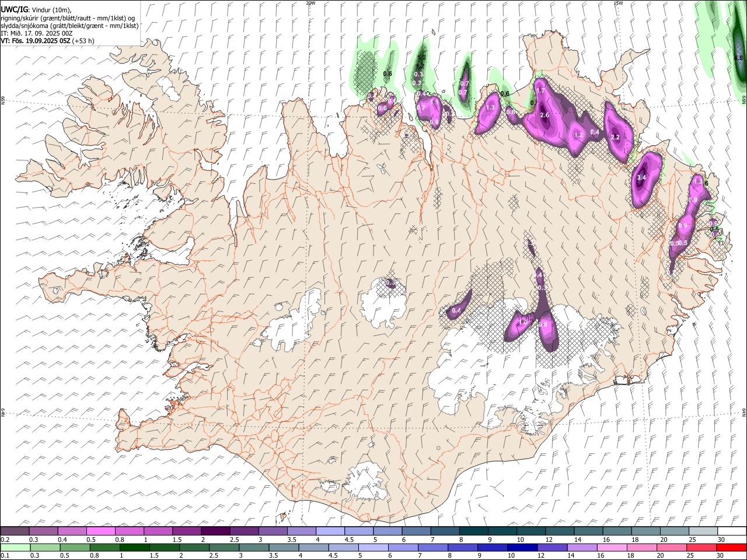Select the lavender 4 snow-scale swatch

coord(329,531)
